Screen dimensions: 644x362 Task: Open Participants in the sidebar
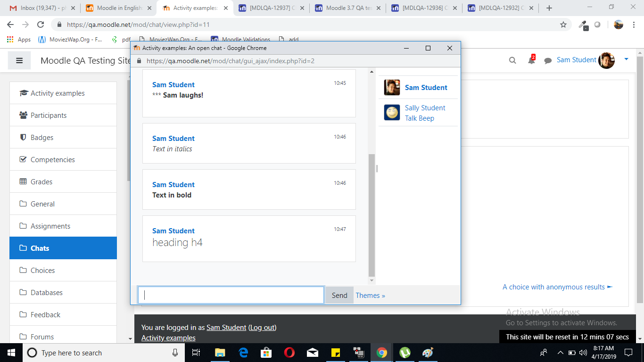click(x=63, y=115)
